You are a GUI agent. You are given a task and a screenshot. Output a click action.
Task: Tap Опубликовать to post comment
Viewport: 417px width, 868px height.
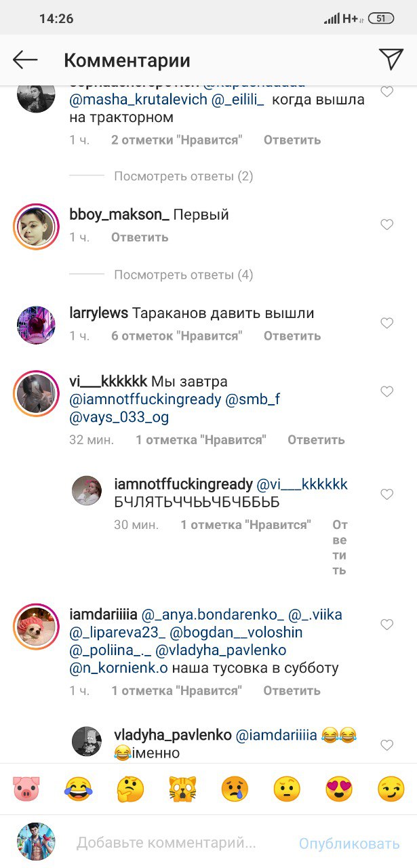click(x=349, y=844)
